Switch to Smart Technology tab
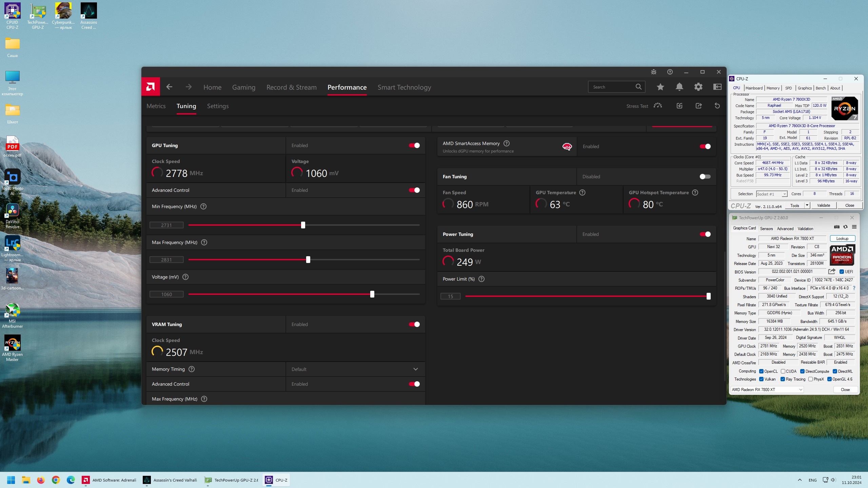Image resolution: width=868 pixels, height=488 pixels. coord(404,87)
